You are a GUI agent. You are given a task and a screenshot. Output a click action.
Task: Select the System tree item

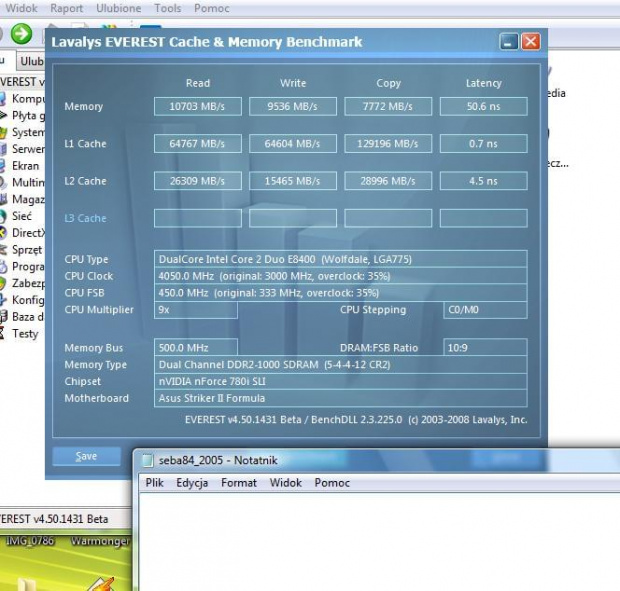23,132
